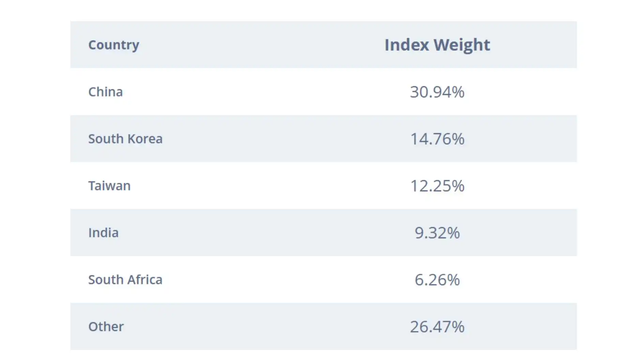
Task: Select the South Africa country cell
Action: coord(125,280)
